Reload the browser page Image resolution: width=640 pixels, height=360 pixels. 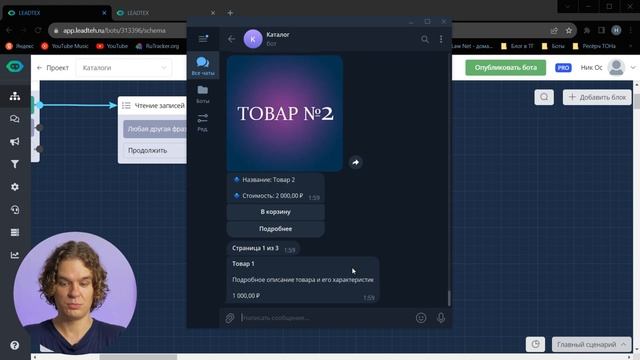click(38, 30)
